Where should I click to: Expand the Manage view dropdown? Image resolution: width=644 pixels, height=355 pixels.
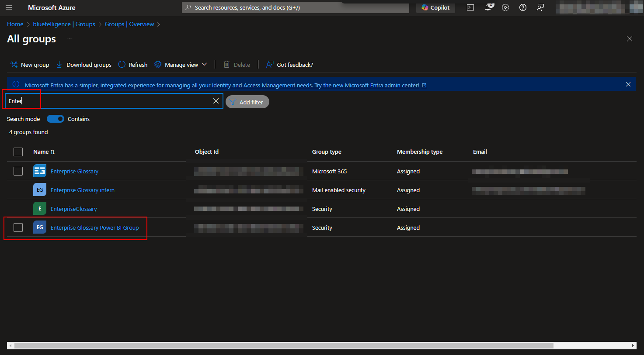181,65
